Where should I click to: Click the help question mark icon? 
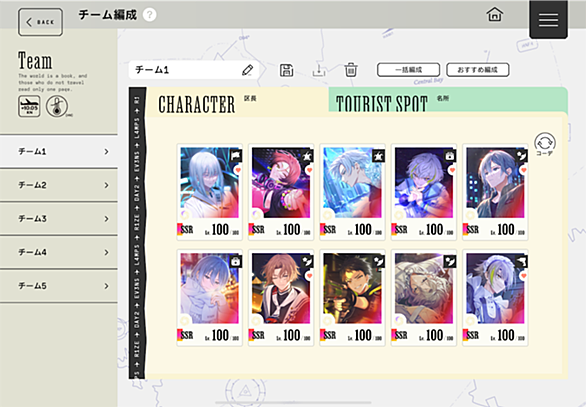point(149,15)
